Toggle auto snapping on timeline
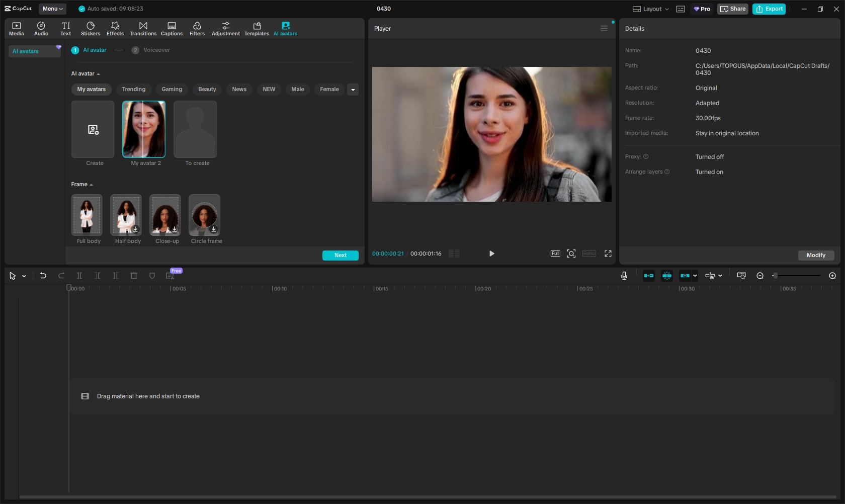845x504 pixels. [666, 276]
